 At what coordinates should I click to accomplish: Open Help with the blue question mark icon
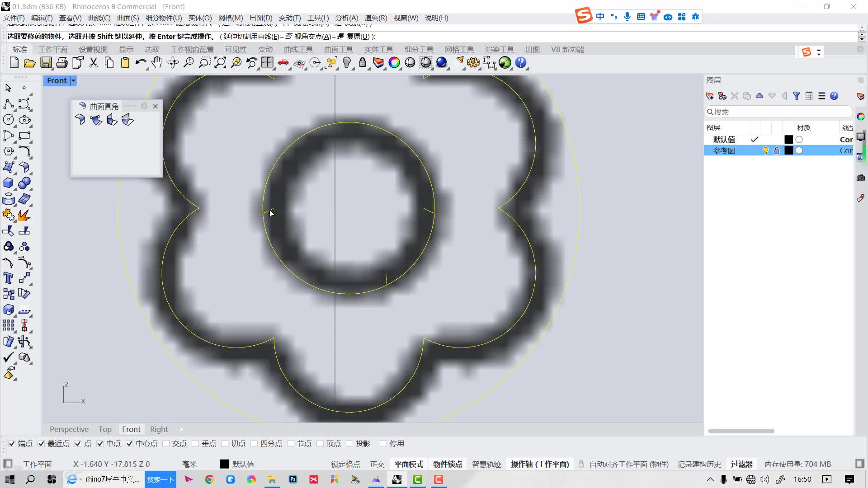[x=521, y=63]
